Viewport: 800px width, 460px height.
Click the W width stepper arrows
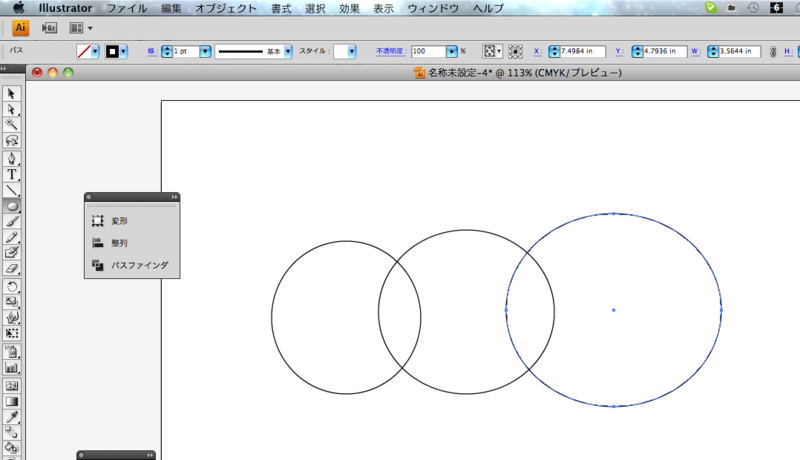713,51
